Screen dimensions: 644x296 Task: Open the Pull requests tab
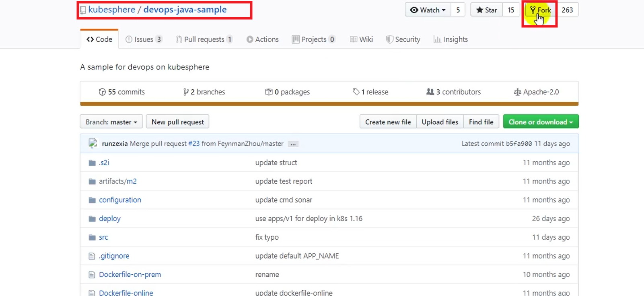[204, 39]
